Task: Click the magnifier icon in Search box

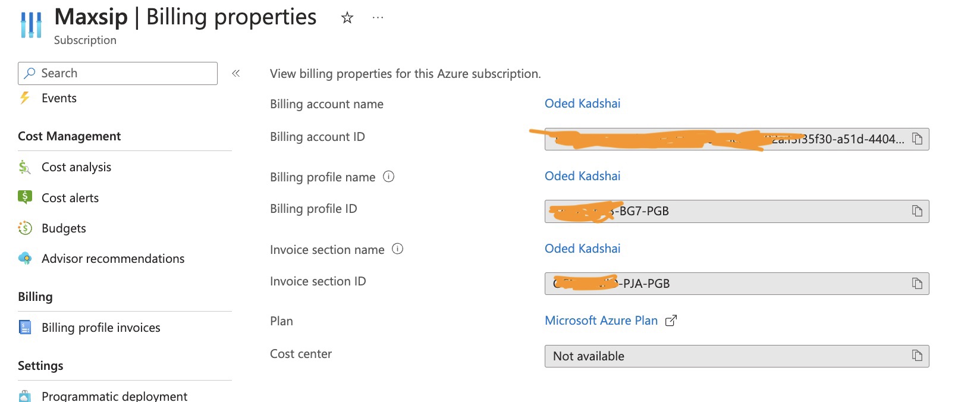Action: point(30,73)
